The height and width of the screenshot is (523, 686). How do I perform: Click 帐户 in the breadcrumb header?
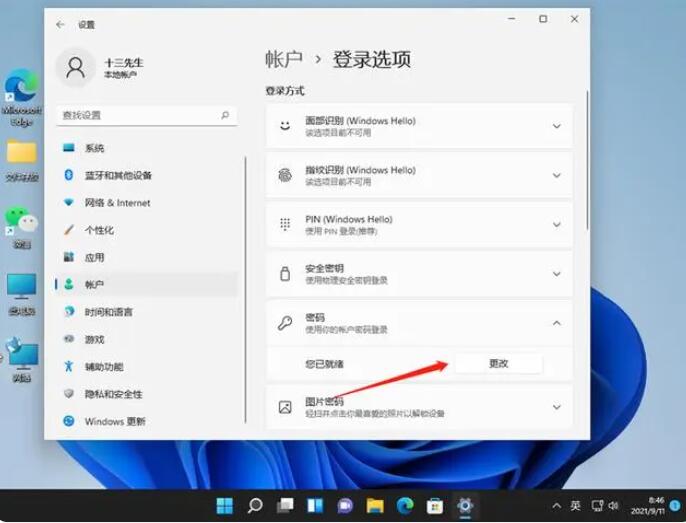284,60
